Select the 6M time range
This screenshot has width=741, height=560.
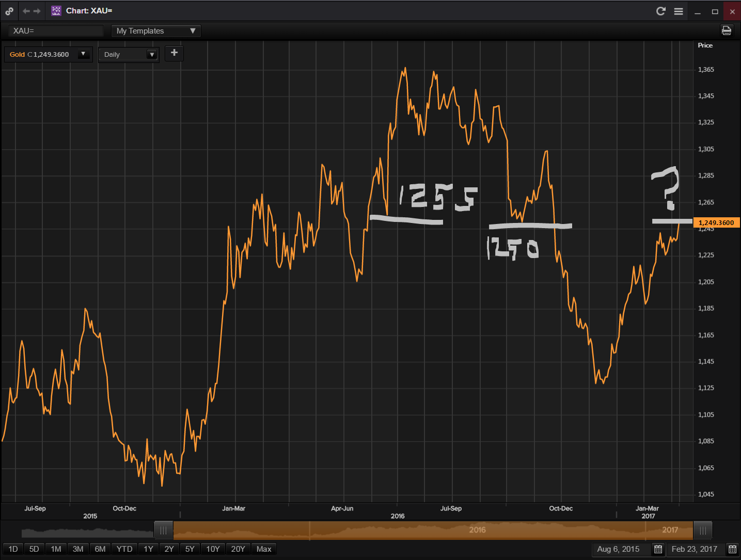100,549
